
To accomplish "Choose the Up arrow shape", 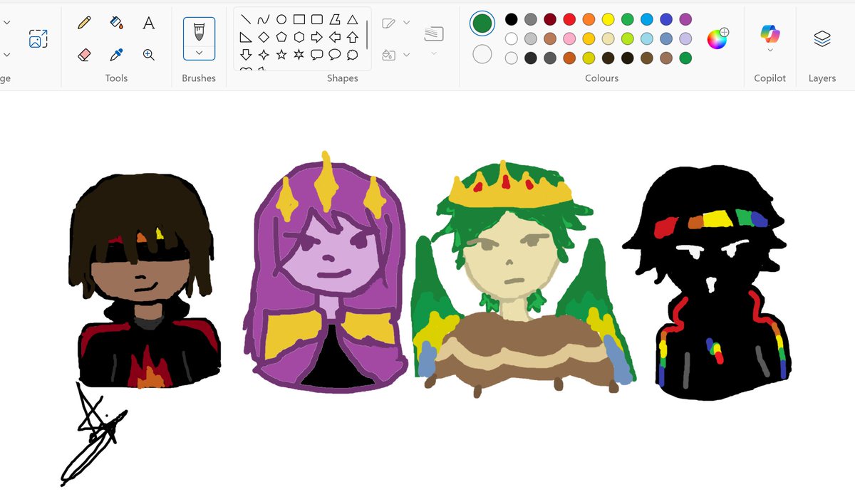I will coord(352,38).
